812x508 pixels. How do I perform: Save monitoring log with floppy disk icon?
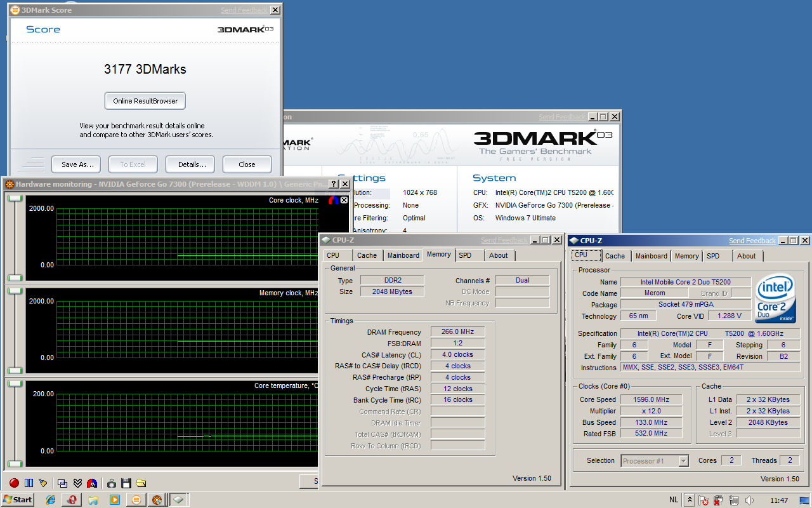126,483
